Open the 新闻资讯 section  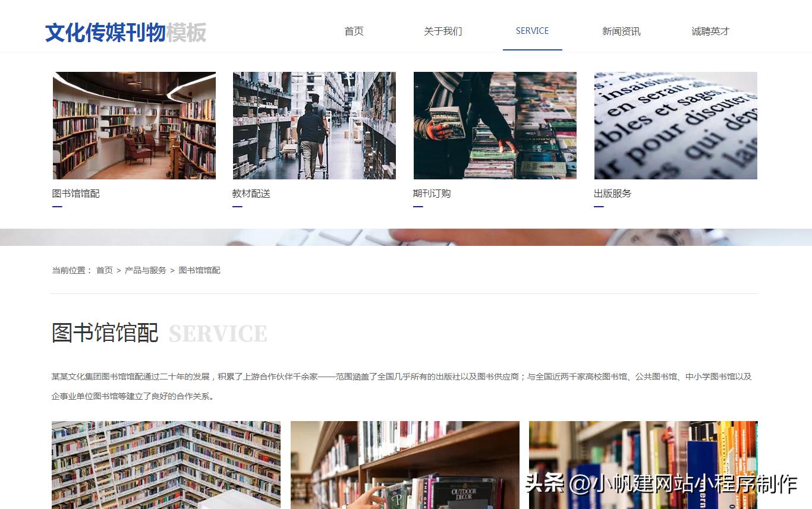click(x=621, y=31)
